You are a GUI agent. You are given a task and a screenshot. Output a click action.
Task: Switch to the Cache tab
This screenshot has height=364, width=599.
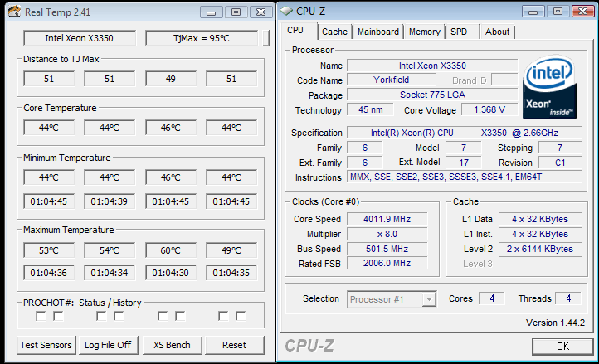[334, 32]
